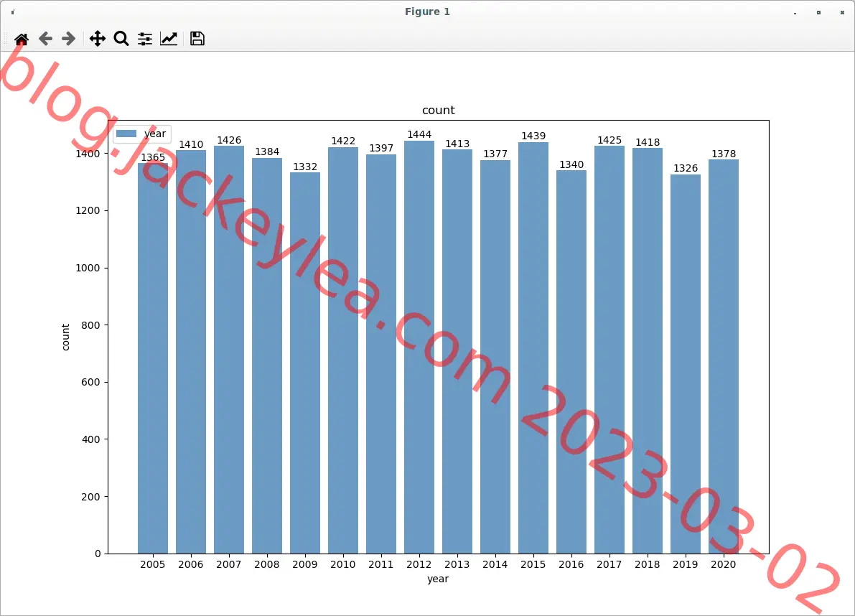The width and height of the screenshot is (855, 616).
Task: Click the window menu icon in title bar
Action: [x=12, y=12]
